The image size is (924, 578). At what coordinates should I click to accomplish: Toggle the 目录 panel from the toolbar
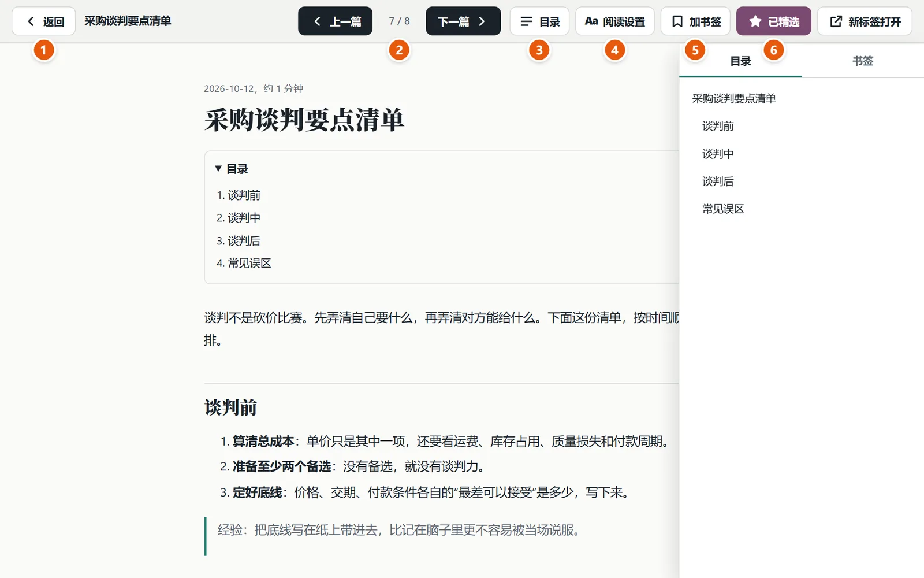pos(539,21)
